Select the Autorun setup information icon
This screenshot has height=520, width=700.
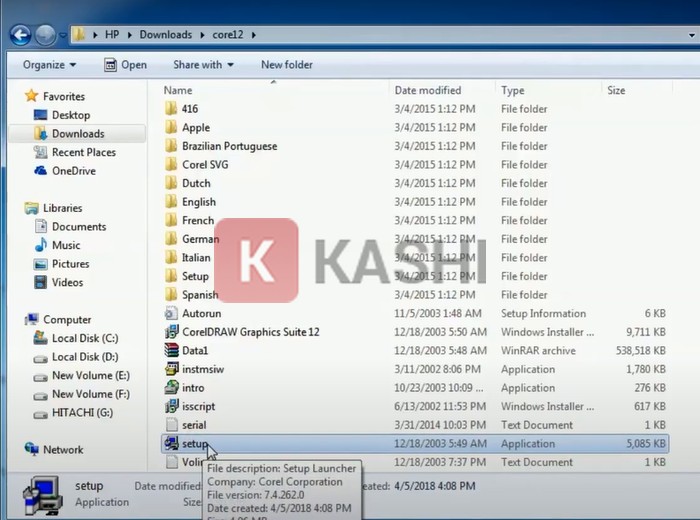[171, 313]
